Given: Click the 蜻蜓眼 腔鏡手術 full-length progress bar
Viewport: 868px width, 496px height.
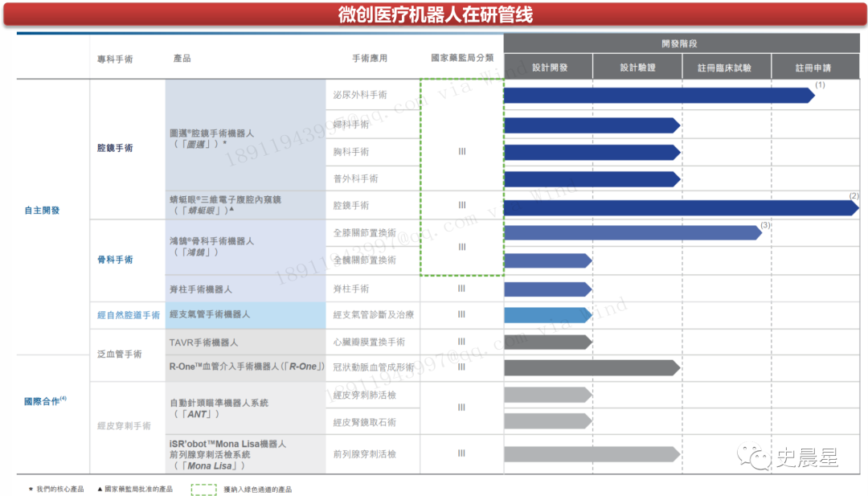Looking at the screenshot, I should coord(682,208).
